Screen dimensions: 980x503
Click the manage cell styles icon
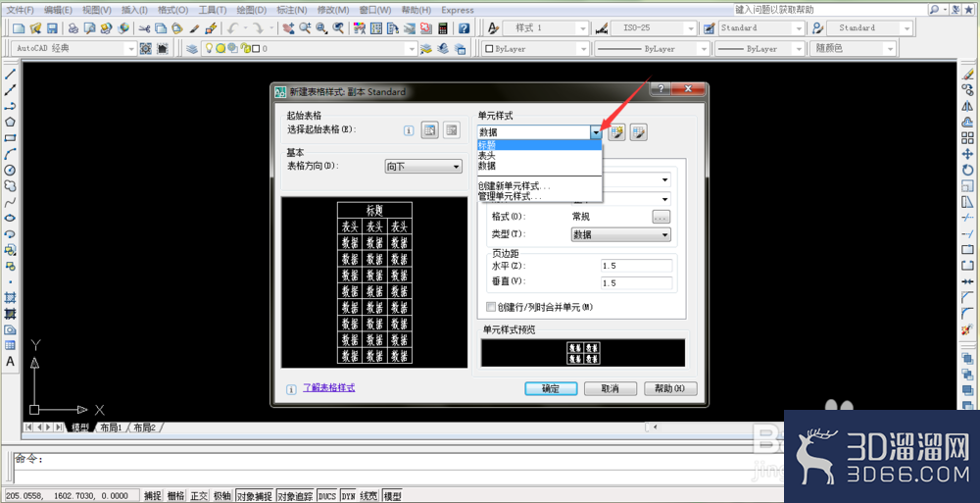[x=638, y=132]
